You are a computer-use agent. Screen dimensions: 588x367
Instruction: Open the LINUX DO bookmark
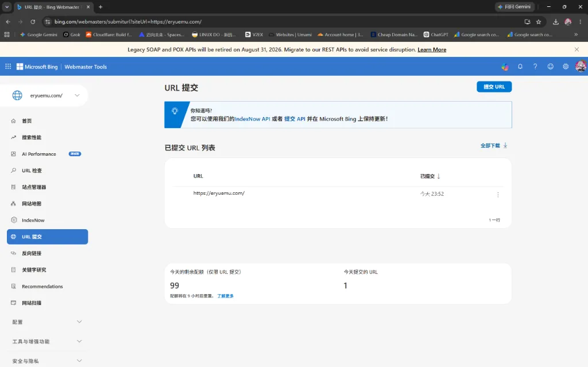pyautogui.click(x=214, y=34)
